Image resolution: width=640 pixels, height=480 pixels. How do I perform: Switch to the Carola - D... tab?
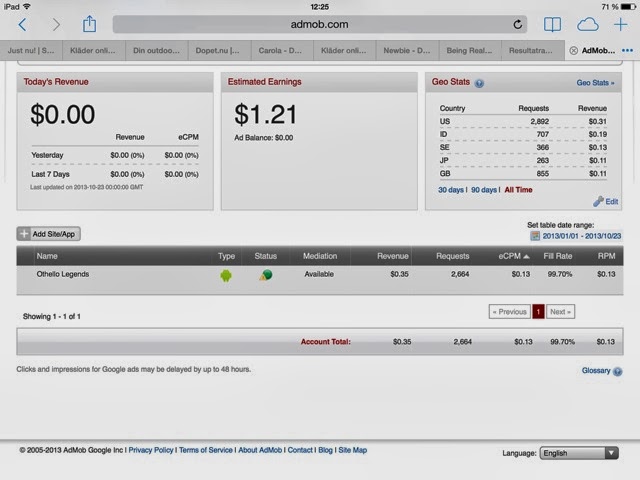tap(280, 51)
